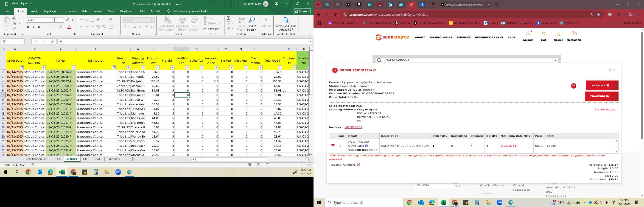
Task: Click the Decrease Font Size icon
Action: [x=73, y=20]
